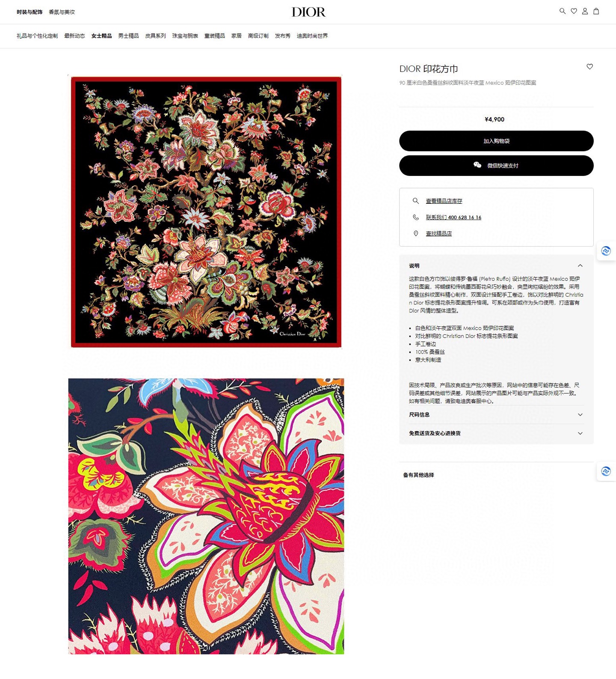616x679 pixels.
Task: Click the WeChat icon on quick pay button
Action: [x=477, y=165]
